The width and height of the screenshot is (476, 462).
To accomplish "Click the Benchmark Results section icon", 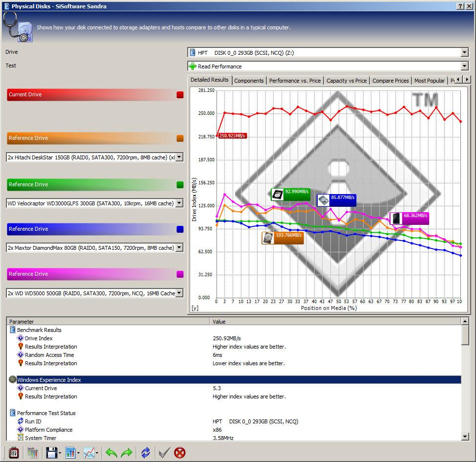I will pyautogui.click(x=13, y=330).
